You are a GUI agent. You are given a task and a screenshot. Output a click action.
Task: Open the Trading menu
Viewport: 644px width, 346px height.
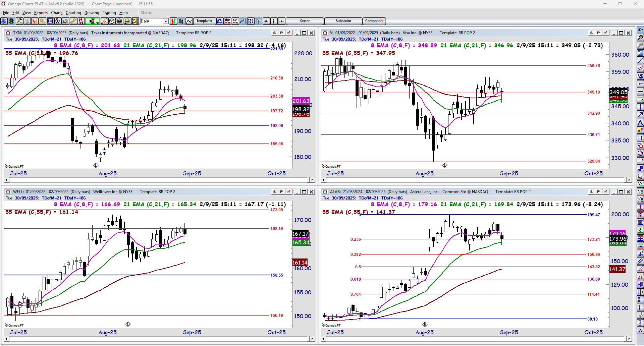coord(109,13)
